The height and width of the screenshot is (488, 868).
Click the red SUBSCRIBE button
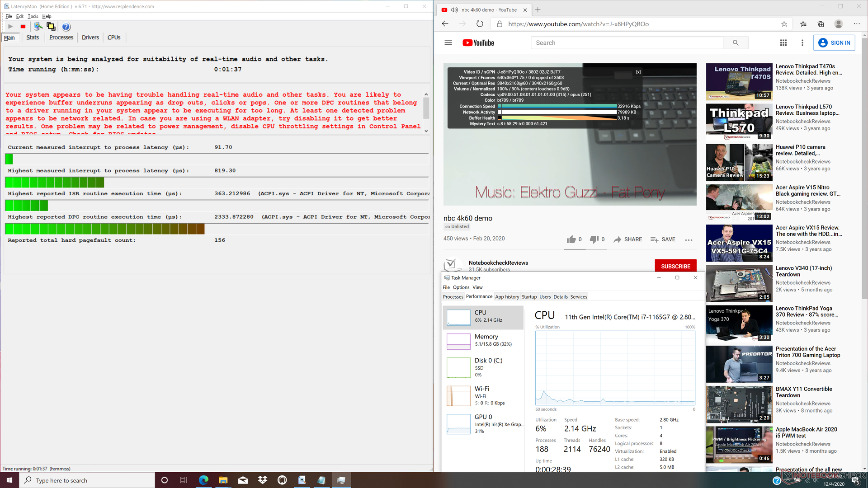(x=675, y=266)
